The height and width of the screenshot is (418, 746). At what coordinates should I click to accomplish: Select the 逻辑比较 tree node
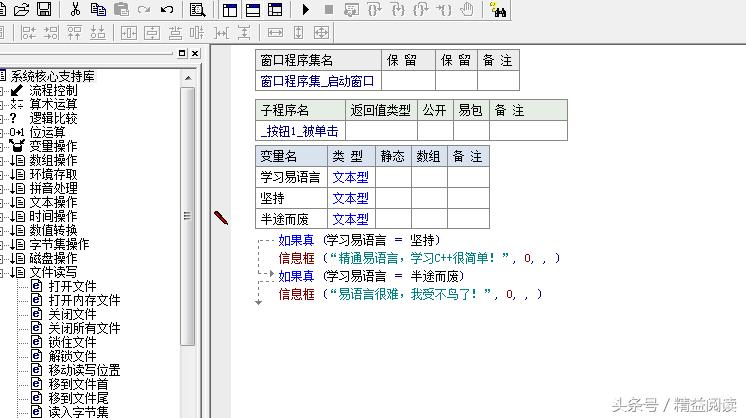pos(53,118)
